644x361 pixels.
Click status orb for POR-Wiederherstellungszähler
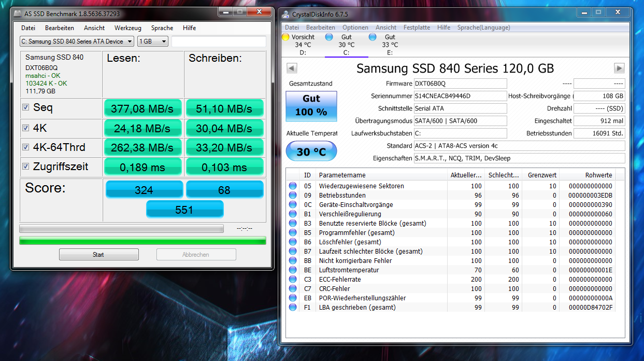293,298
